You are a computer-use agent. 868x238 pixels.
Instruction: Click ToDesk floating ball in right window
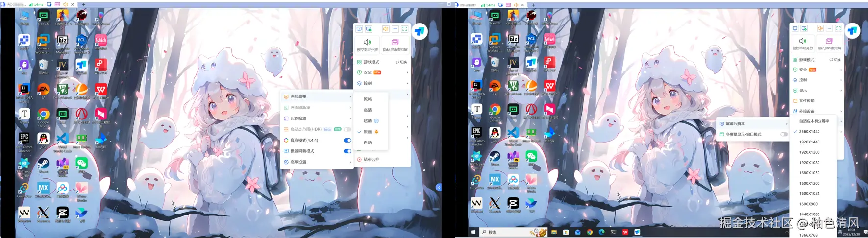tap(852, 31)
